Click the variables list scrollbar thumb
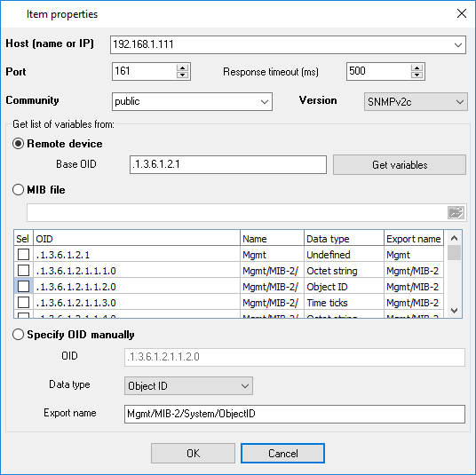This screenshot has height=475, width=476. (x=454, y=252)
